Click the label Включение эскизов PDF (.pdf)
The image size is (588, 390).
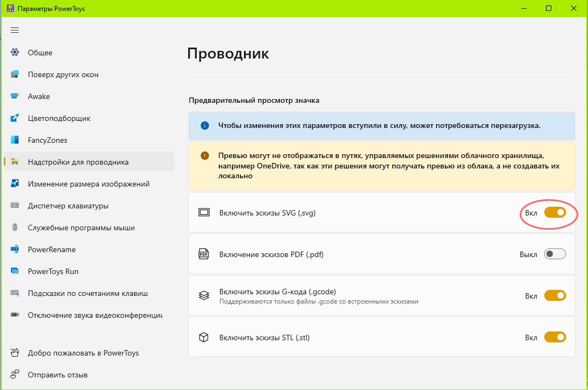pos(271,255)
